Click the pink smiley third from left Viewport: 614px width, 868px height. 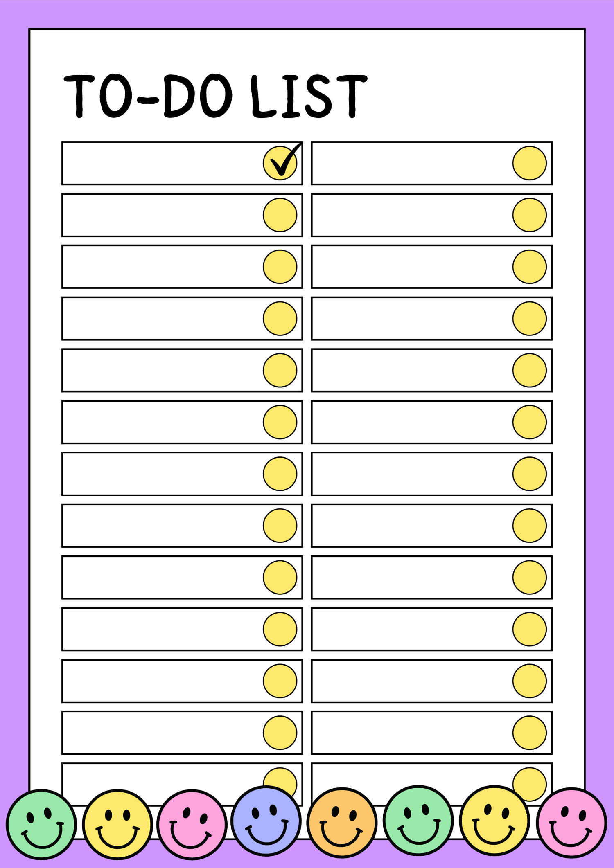tap(192, 824)
